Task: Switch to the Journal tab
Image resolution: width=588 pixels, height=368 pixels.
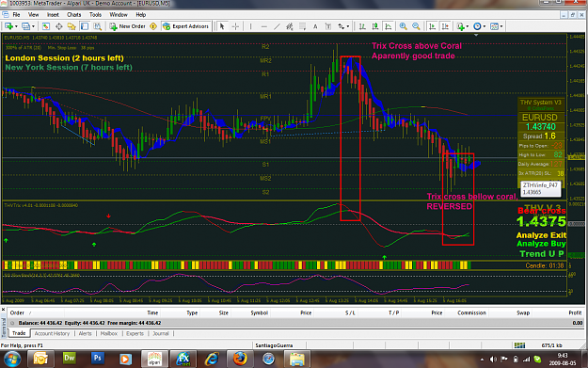Action: click(x=161, y=333)
